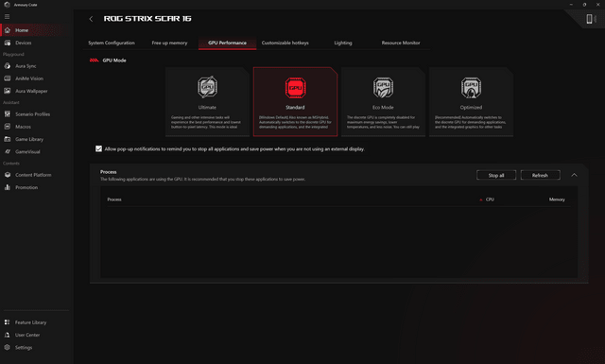Open the AniMe Vision icon
This screenshot has height=364, width=605.
click(8, 78)
